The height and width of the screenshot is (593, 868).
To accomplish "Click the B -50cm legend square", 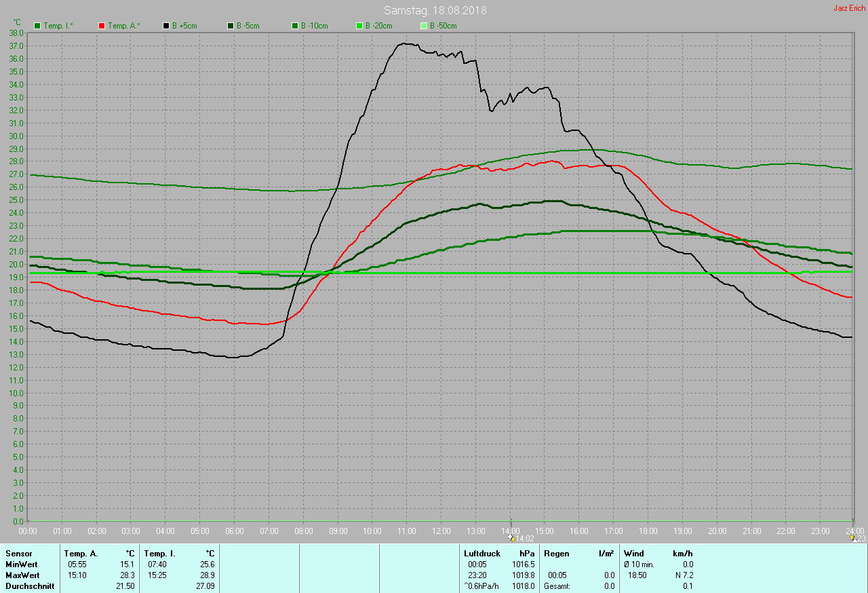I will point(424,26).
